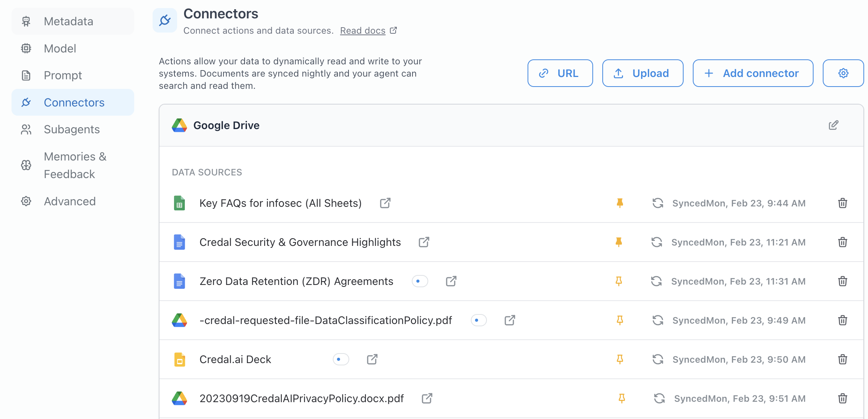The width and height of the screenshot is (868, 419).
Task: Unpin Credal Security & Governance Highlights
Action: 618,242
